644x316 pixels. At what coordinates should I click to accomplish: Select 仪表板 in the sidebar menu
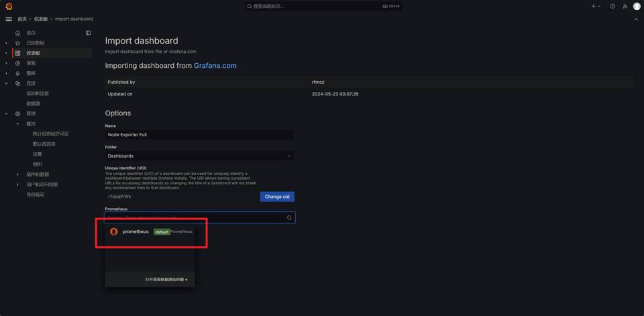(x=33, y=53)
